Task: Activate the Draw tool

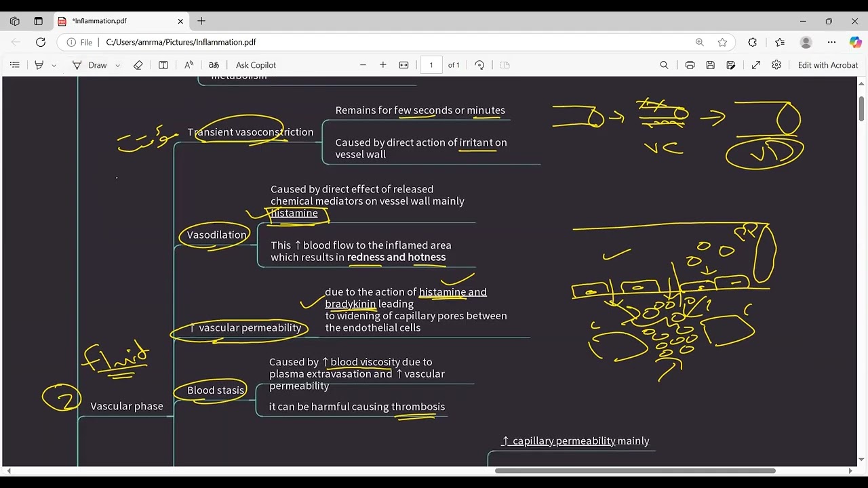Action: click(90, 65)
